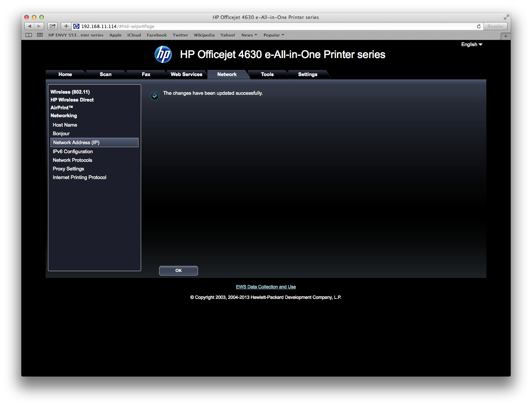Open the Apple bookmark
This screenshot has width=532, height=406.
click(x=115, y=35)
